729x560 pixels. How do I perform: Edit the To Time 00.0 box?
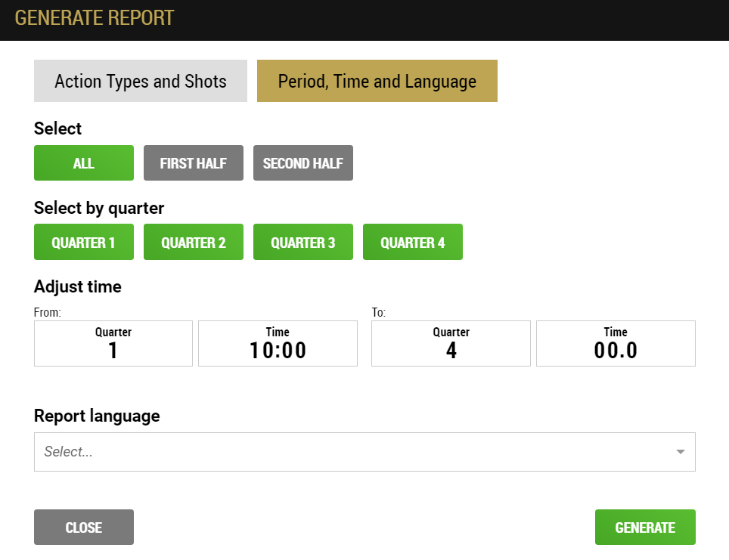(616, 343)
